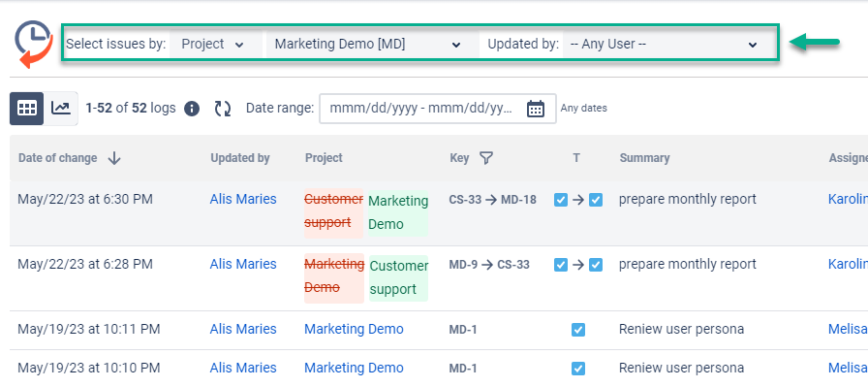Click the Key column filter icon
Screen dimensions: 868x387
click(x=485, y=158)
